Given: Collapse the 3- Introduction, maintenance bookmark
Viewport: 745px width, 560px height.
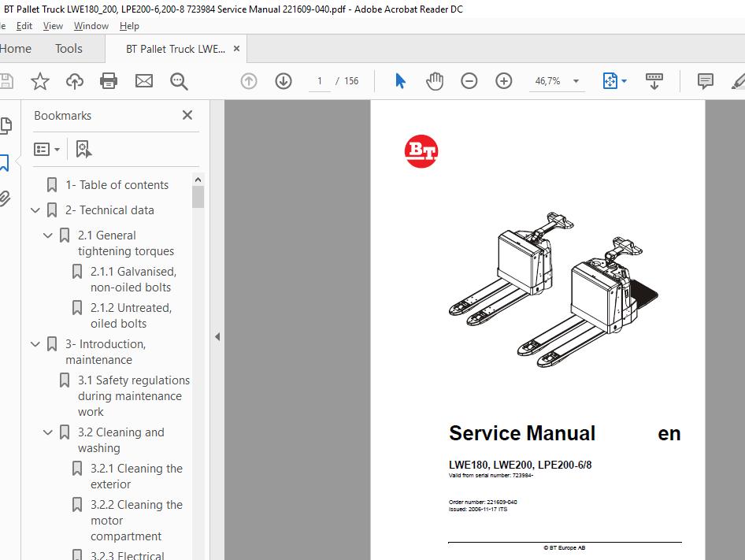Looking at the screenshot, I should tap(35, 344).
